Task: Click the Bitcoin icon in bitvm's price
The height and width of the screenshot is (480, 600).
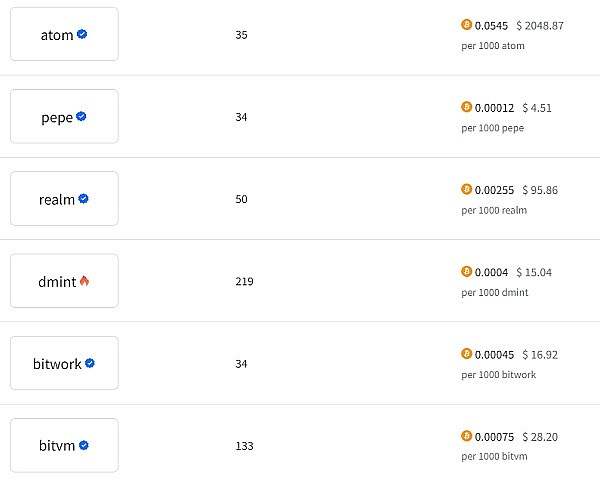Action: pos(466,435)
